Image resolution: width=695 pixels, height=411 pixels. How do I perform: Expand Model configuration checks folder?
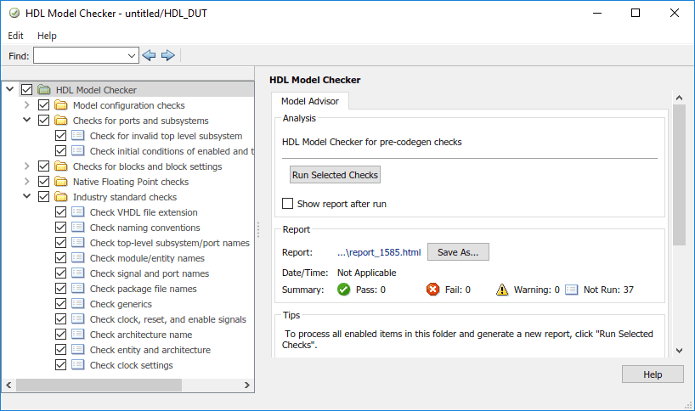27,105
